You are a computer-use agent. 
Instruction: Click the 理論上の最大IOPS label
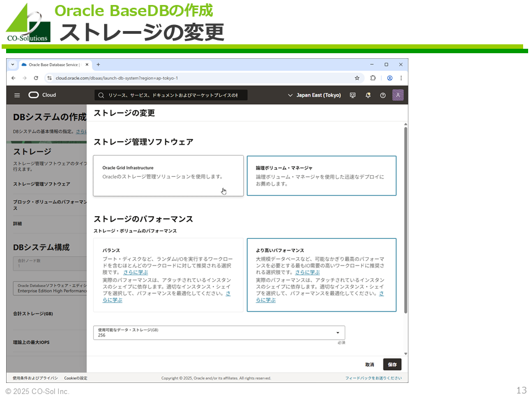click(x=31, y=342)
